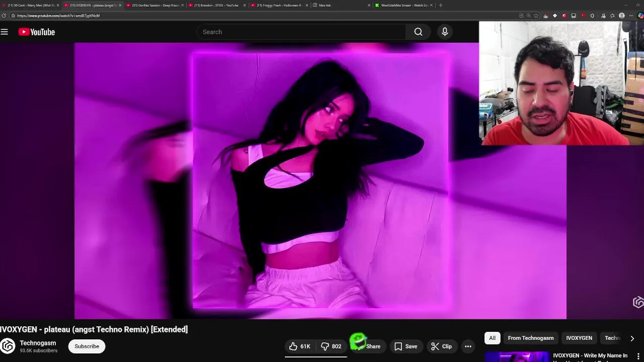Open the Technogasm channel avatar
Screen dimensions: 644x362
tap(8, 346)
